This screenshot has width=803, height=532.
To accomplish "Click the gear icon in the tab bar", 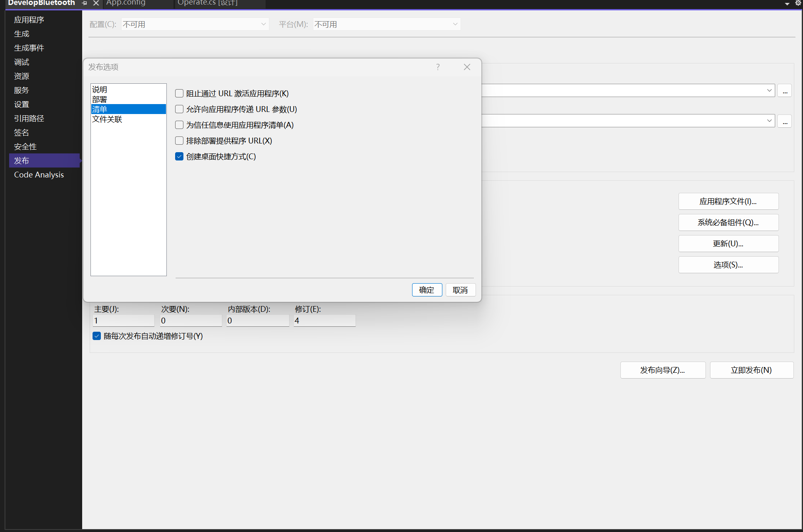I will click(798, 3).
